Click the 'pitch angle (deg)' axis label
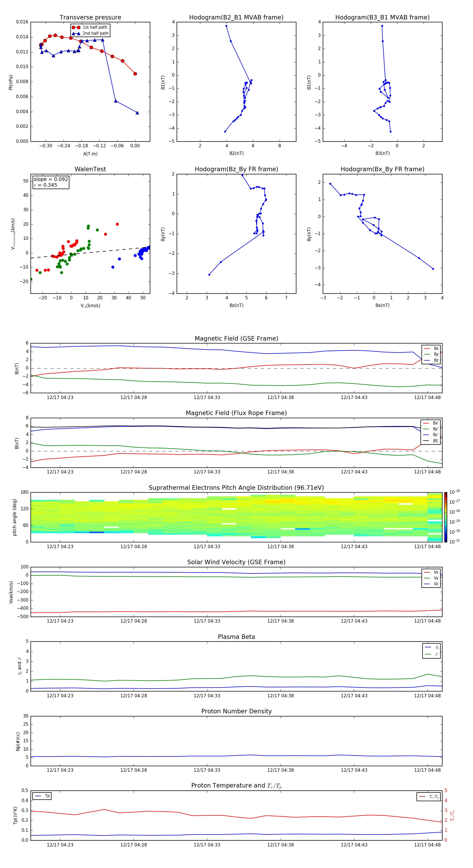 (x=14, y=517)
